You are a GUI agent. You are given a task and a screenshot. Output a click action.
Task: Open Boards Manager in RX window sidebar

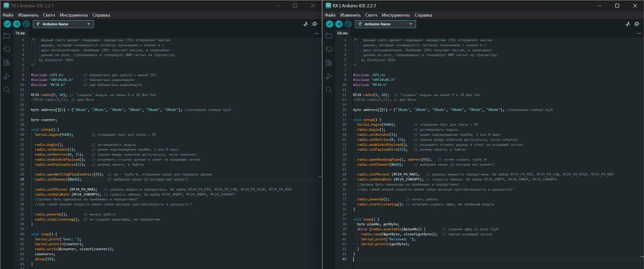tap(329, 49)
